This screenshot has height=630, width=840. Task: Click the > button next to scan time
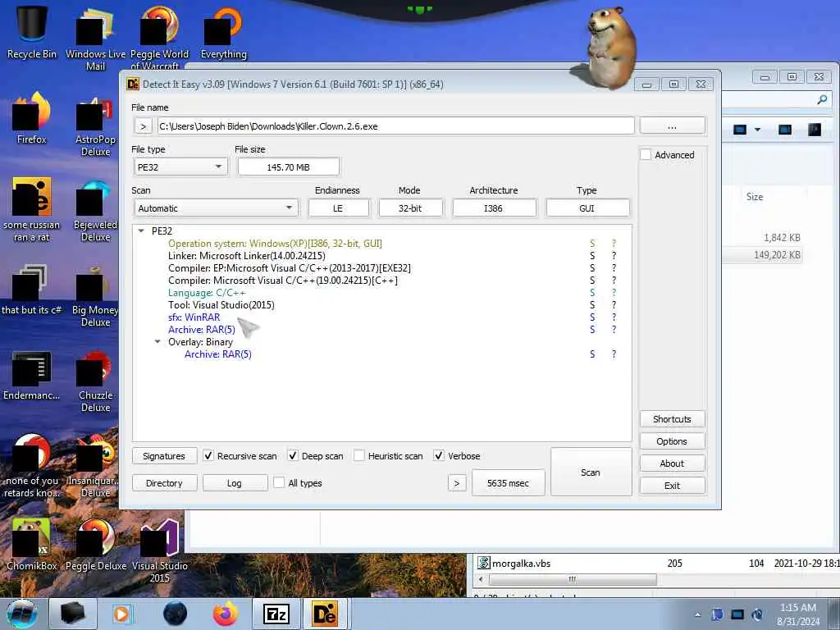pos(457,483)
